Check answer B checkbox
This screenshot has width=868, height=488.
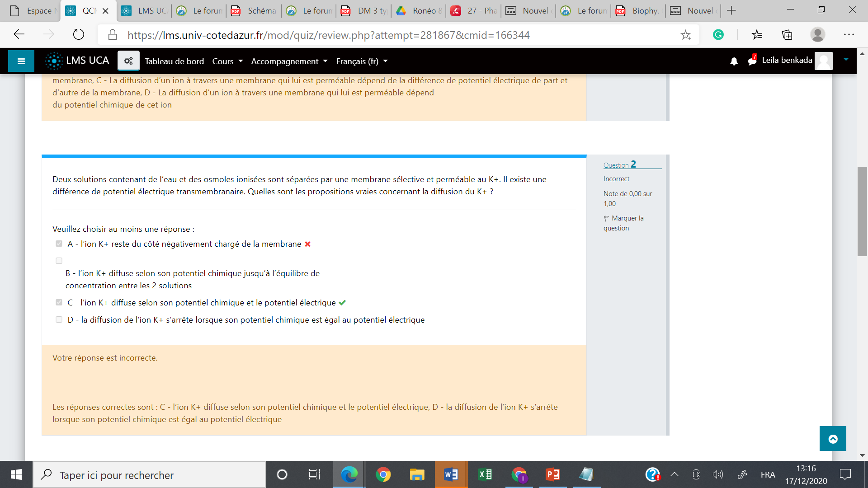point(59,261)
